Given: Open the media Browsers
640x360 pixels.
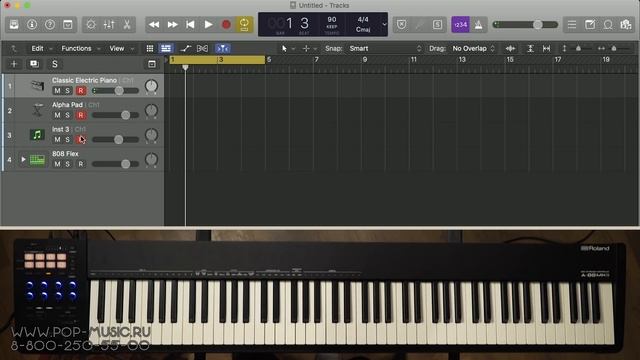Looking at the screenshot, I should point(626,24).
